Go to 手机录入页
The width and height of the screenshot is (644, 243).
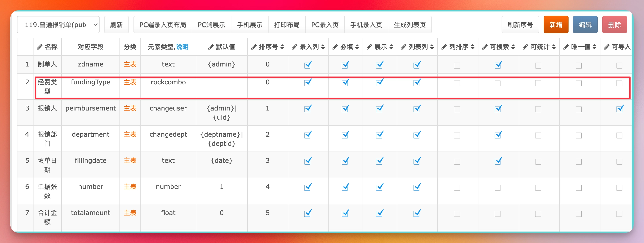(x=366, y=25)
